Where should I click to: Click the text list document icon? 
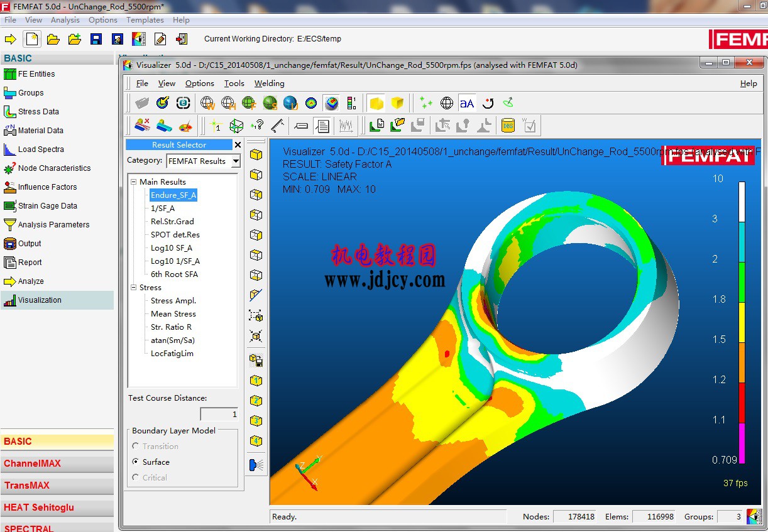pos(322,126)
